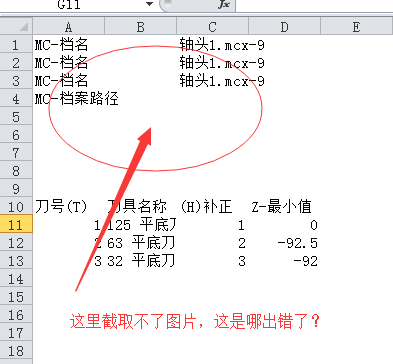Select column D header
Image resolution: width=393 pixels, height=364 pixels.
coord(284,27)
